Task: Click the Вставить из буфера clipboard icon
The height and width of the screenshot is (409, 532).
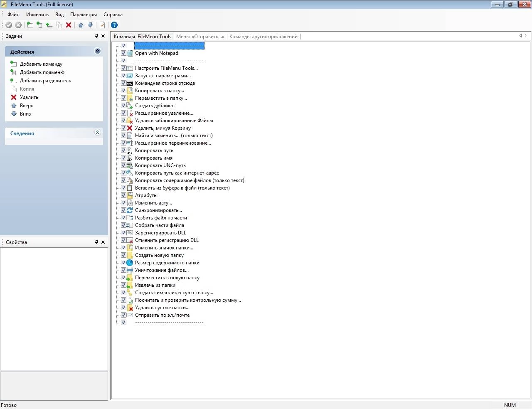Action: 130,188
